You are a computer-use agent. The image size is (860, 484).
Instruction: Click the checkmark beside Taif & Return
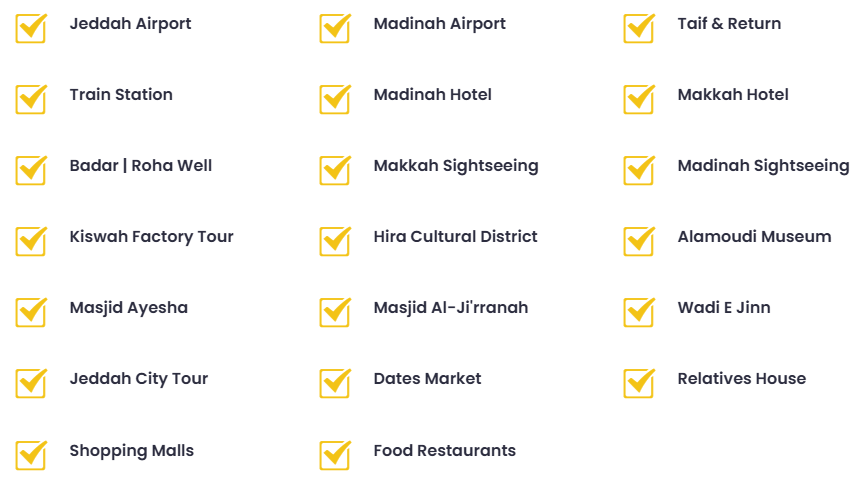click(x=639, y=28)
